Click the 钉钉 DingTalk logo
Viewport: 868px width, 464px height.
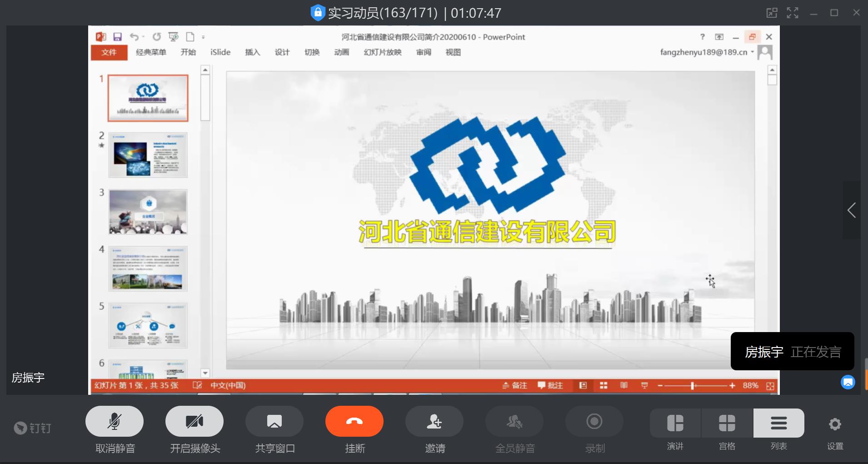[x=32, y=428]
